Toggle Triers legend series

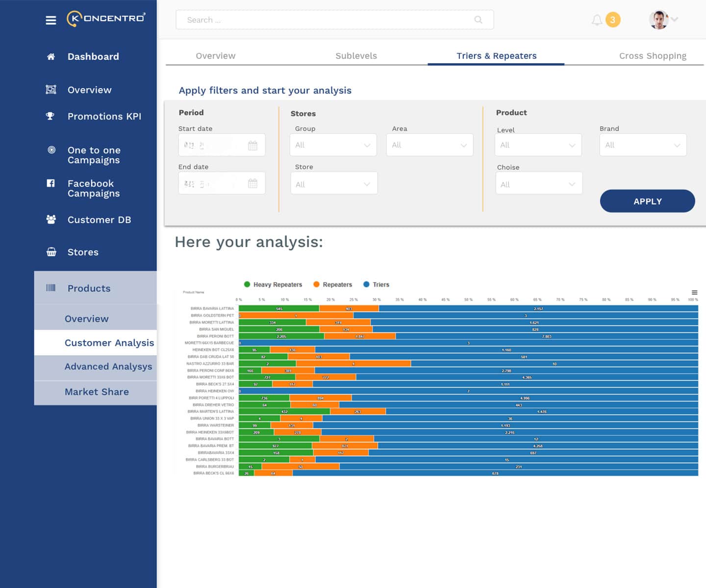377,285
